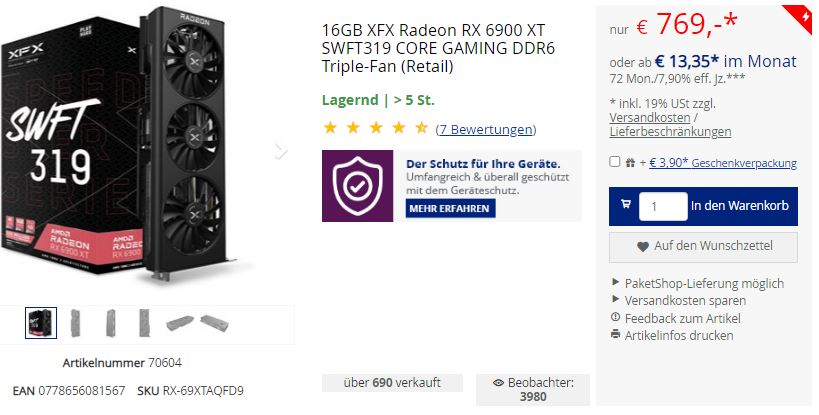
Task: Click MEHR ERFAHREN button
Action: point(450,208)
